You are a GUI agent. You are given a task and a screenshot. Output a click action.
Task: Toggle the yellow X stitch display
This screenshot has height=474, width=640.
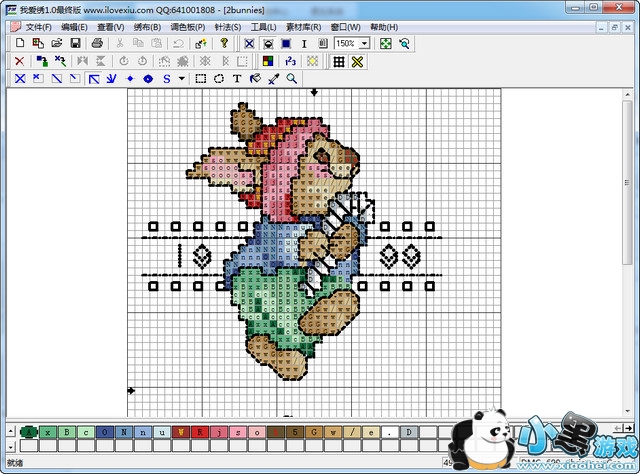pyautogui.click(x=357, y=62)
